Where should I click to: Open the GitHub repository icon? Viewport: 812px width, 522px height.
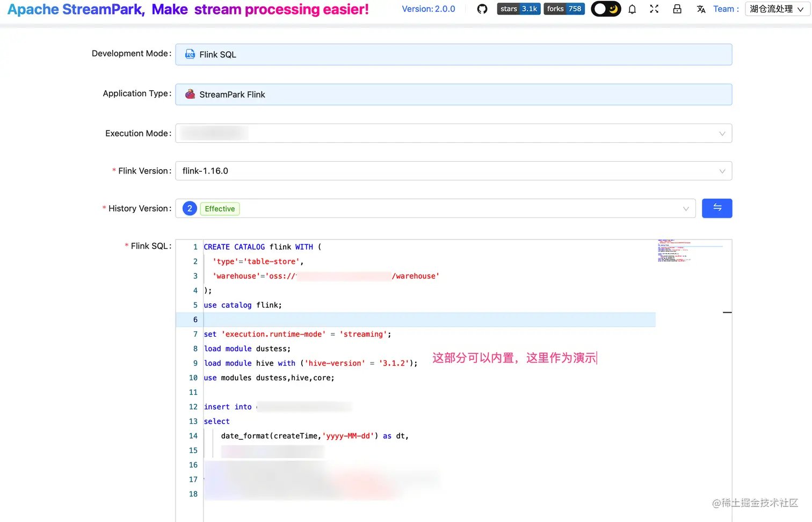pyautogui.click(x=482, y=9)
